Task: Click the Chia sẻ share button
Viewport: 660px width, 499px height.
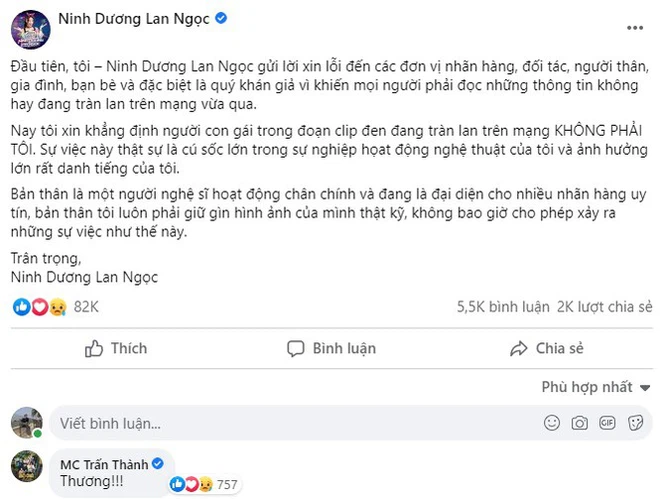Action: coord(546,349)
